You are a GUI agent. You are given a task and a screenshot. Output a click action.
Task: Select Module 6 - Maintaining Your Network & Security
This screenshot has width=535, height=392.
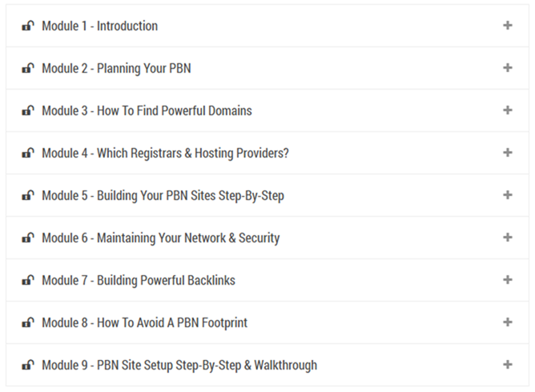[x=160, y=238]
